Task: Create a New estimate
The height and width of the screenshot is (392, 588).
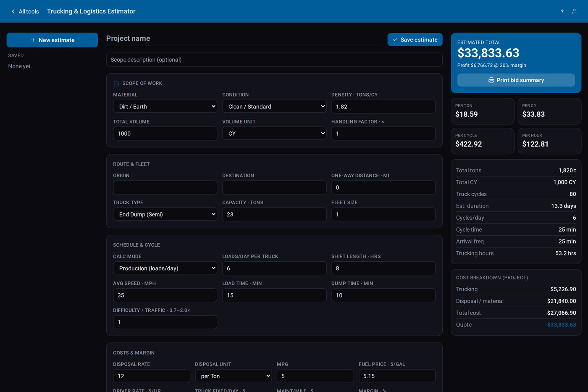Action: pyautogui.click(x=52, y=40)
